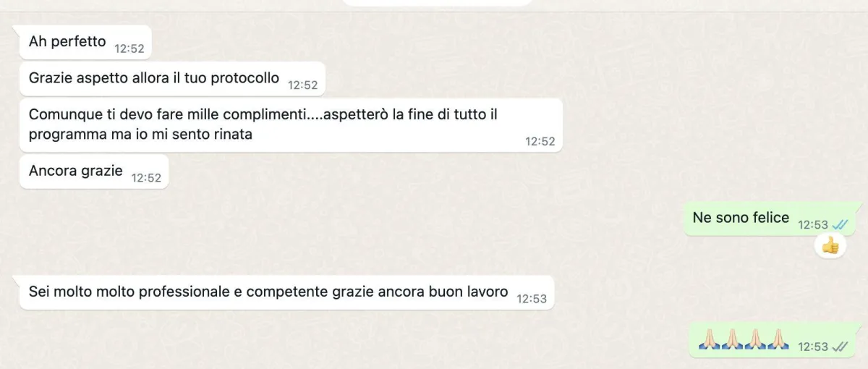
Task: Select the message starting with Comunque ti devo fare
Action: tap(291, 125)
